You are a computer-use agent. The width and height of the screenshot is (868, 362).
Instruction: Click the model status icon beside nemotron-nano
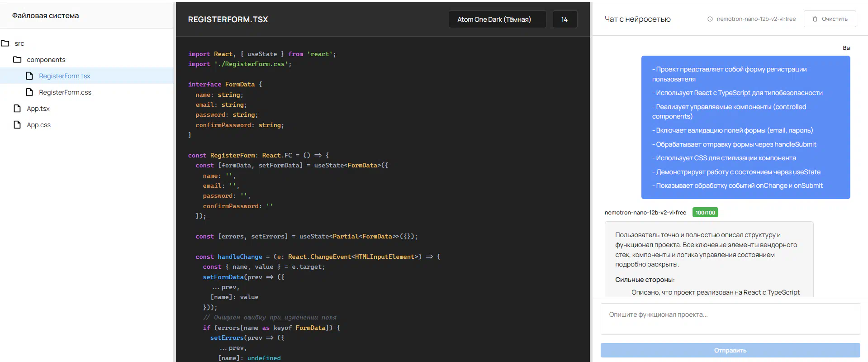710,19
